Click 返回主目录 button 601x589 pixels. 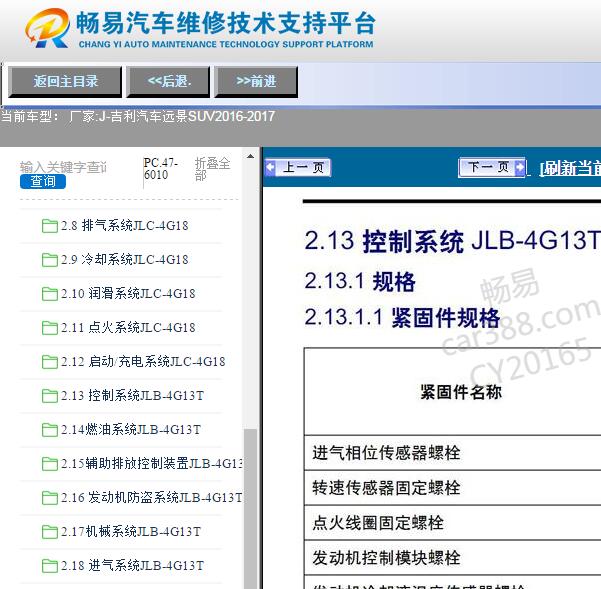point(65,82)
